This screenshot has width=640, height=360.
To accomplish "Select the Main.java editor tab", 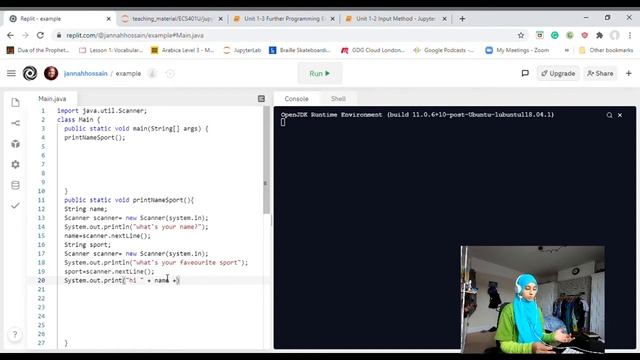I will click(x=52, y=99).
